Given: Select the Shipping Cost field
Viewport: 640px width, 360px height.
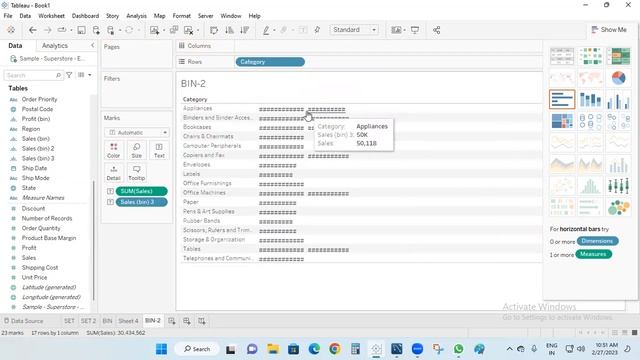Looking at the screenshot, I should [40, 267].
